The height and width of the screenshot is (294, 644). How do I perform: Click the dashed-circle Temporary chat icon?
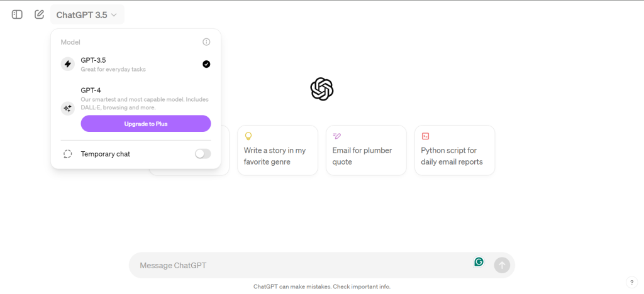point(68,154)
